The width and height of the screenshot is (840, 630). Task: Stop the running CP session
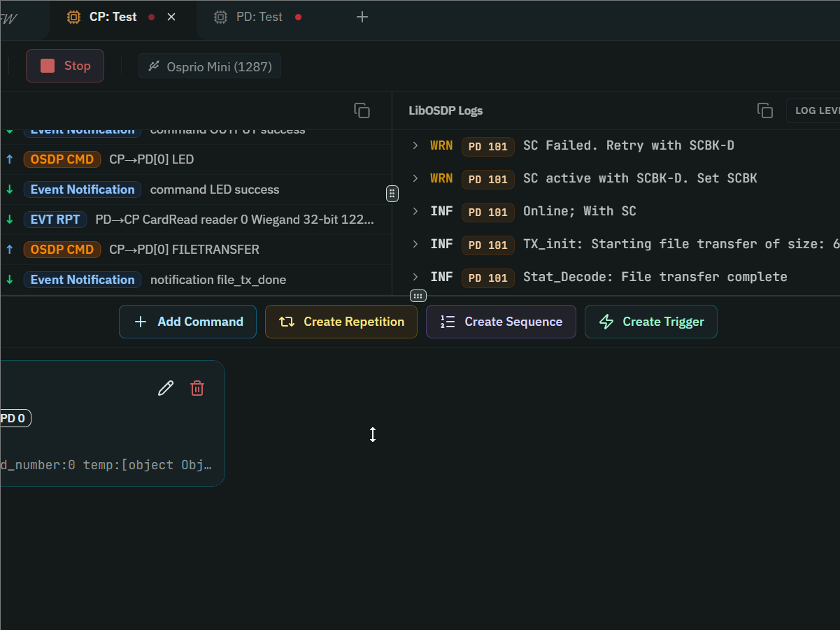65,66
